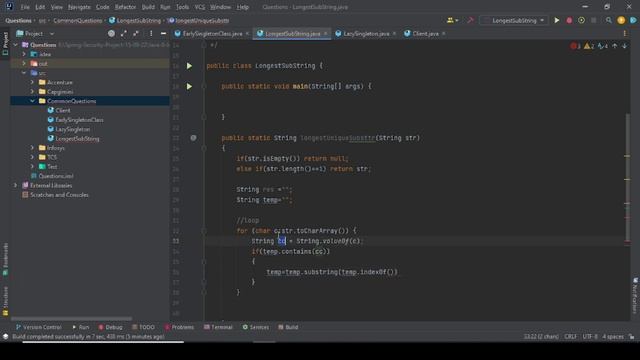The image size is (640, 360).
Task: Collapse the CommonQuestions folder
Action: pyautogui.click(x=32, y=101)
